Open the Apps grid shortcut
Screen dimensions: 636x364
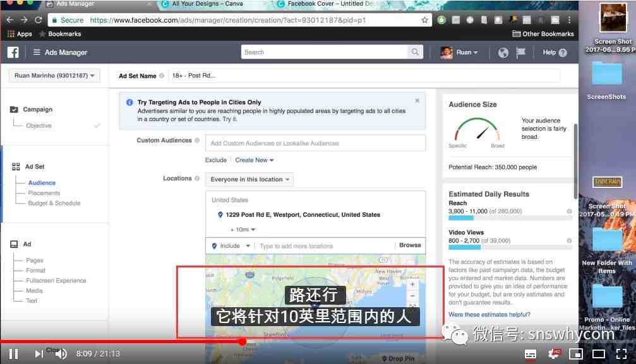19,34
